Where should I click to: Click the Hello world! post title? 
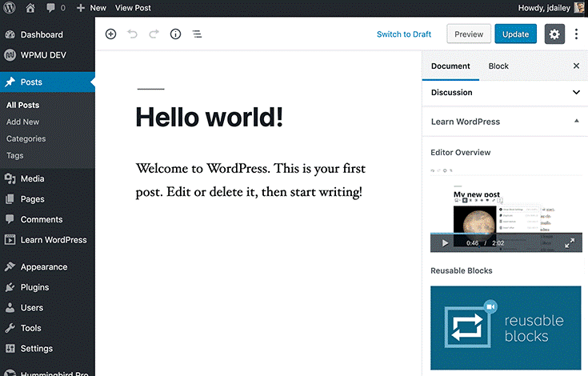(210, 118)
